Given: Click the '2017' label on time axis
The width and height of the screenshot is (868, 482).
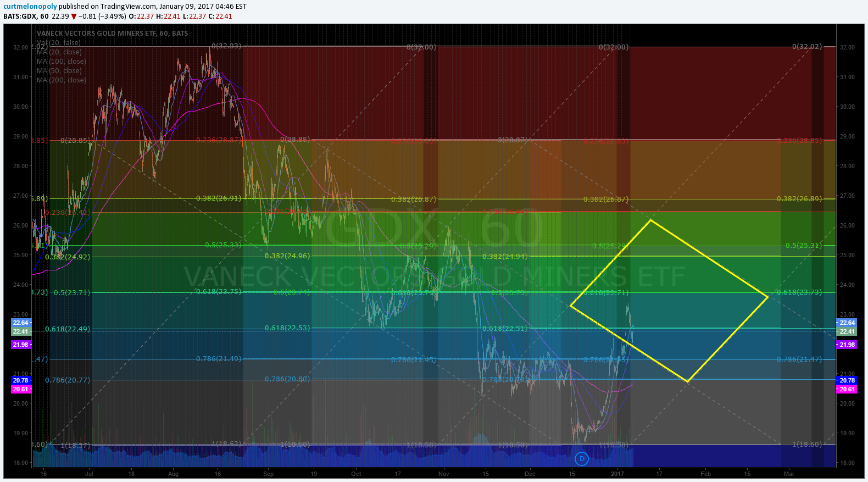Looking at the screenshot, I should pos(617,474).
